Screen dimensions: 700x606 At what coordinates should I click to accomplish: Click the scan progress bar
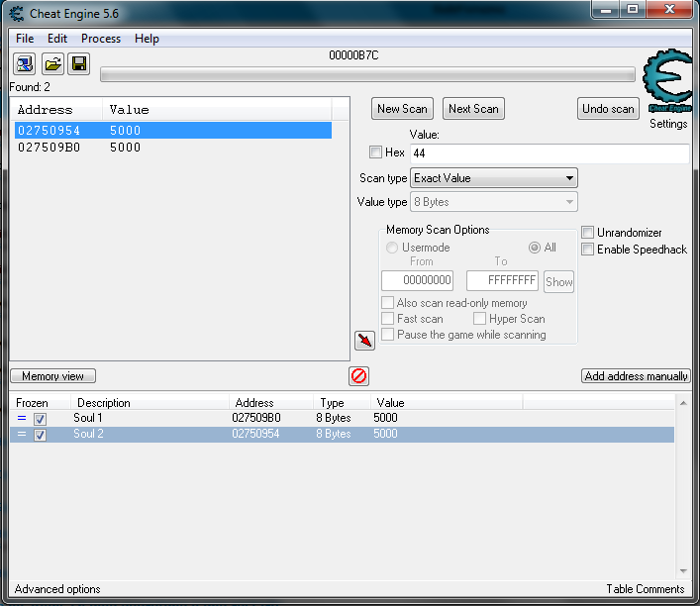[x=367, y=75]
